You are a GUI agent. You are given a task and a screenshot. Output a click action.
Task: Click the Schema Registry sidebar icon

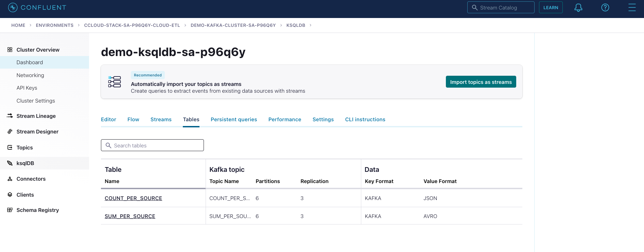(x=10, y=210)
